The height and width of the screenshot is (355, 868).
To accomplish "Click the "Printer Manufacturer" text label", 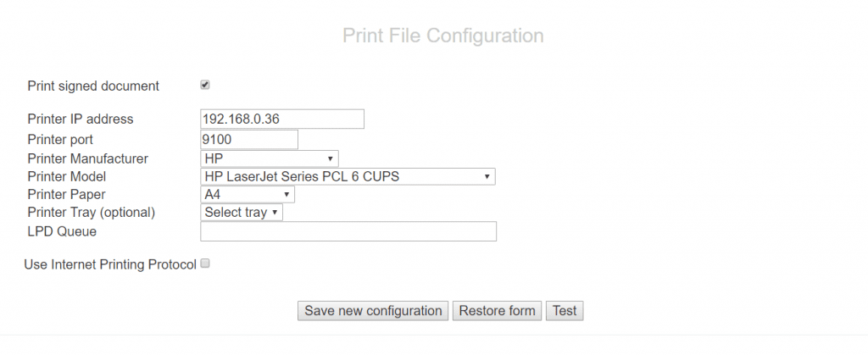I will (87, 158).
